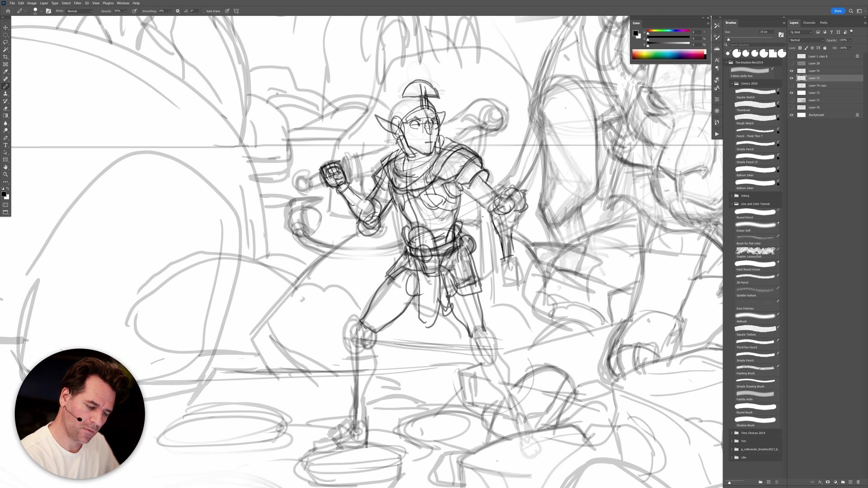
Task: Select the Crop tool
Action: (x=5, y=57)
